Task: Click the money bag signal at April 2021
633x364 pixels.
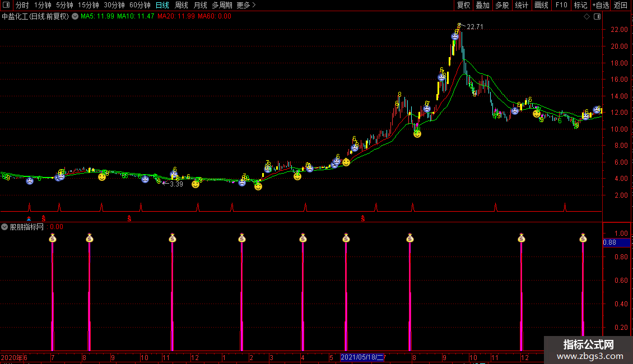Action: tap(302, 237)
